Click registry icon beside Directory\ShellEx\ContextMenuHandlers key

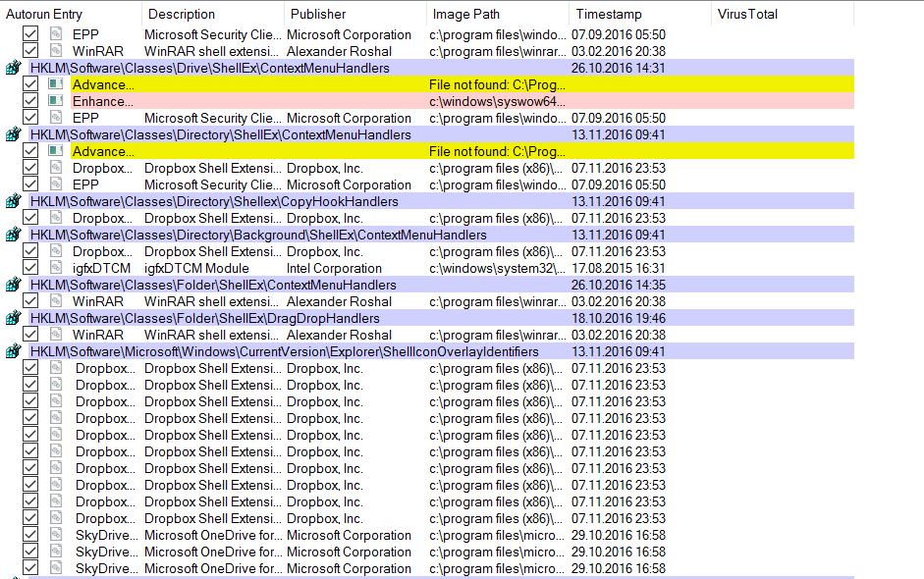click(13, 134)
